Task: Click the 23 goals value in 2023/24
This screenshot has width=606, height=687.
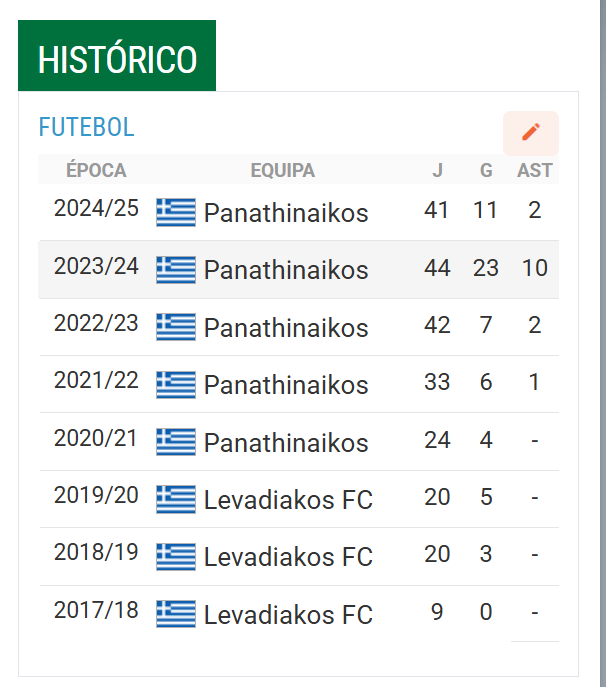Action: coord(486,268)
